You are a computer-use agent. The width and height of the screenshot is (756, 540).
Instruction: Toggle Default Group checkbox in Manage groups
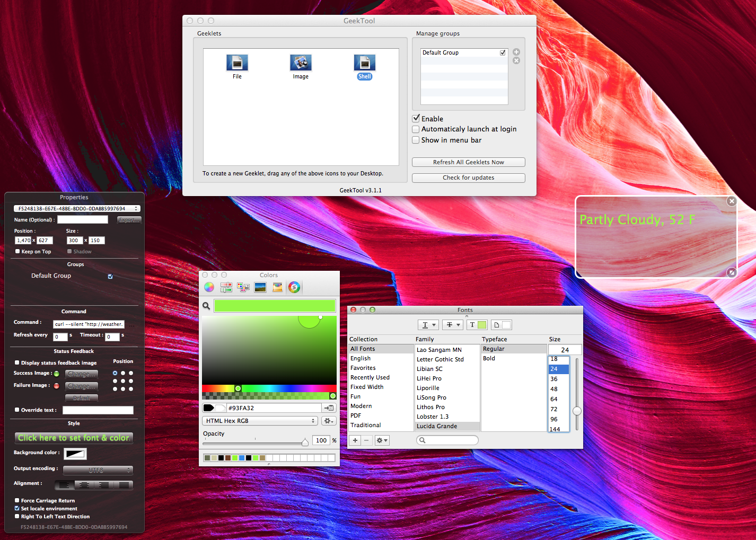pyautogui.click(x=503, y=52)
